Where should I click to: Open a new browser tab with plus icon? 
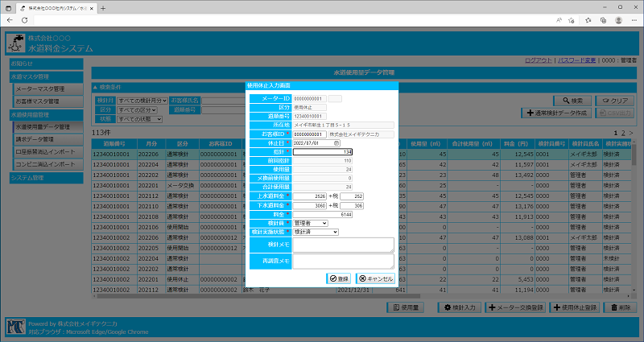(103, 7)
